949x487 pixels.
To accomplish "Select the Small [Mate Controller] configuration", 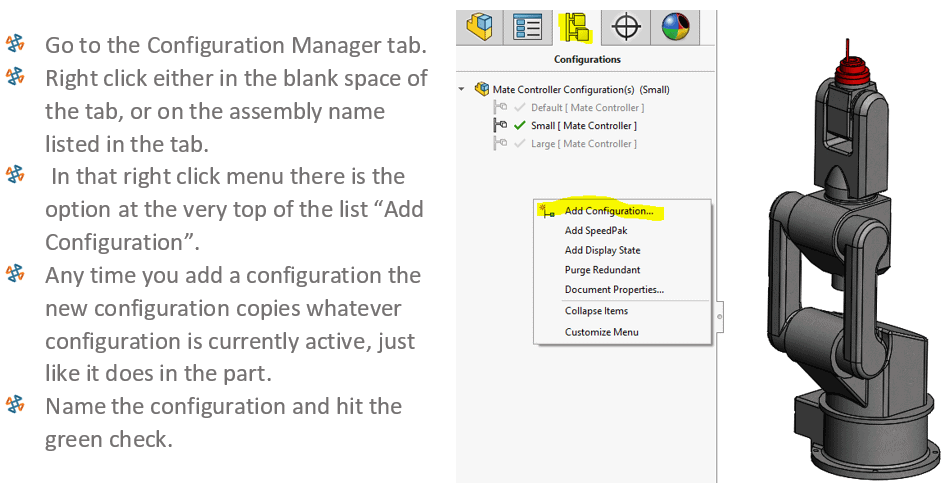I will 583,126.
